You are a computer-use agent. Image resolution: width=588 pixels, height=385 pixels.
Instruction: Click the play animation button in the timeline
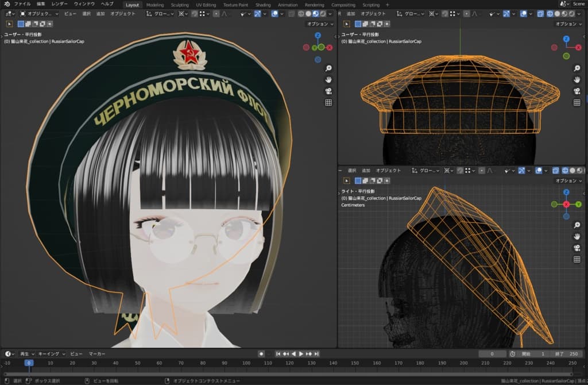click(301, 354)
